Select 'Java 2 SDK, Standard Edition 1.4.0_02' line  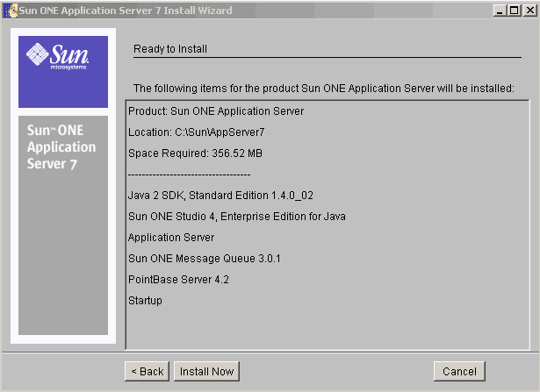coord(220,196)
